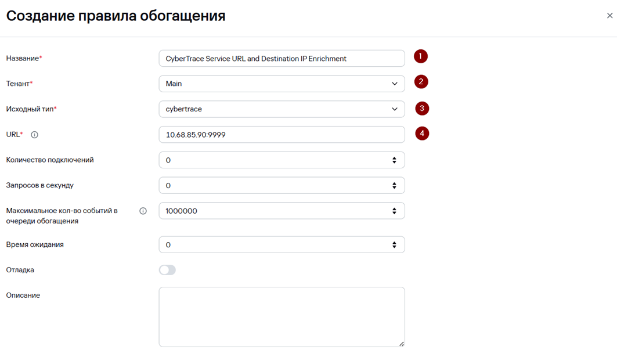Focus the Название name input field
Screen dimensions: 617x364
[282, 58]
